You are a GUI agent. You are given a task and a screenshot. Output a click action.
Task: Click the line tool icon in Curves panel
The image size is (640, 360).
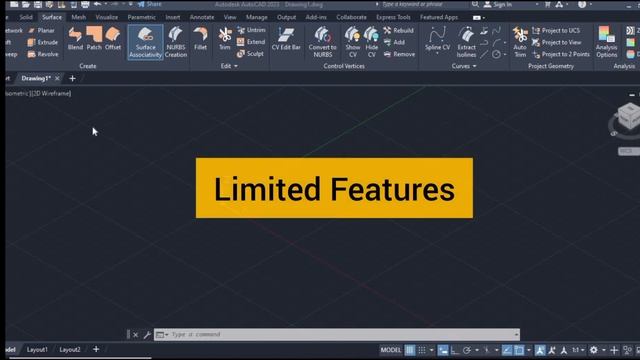(x=484, y=54)
